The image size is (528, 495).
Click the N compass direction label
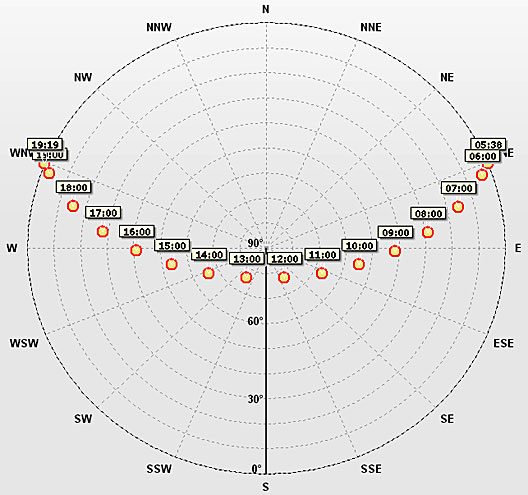pyautogui.click(x=266, y=9)
